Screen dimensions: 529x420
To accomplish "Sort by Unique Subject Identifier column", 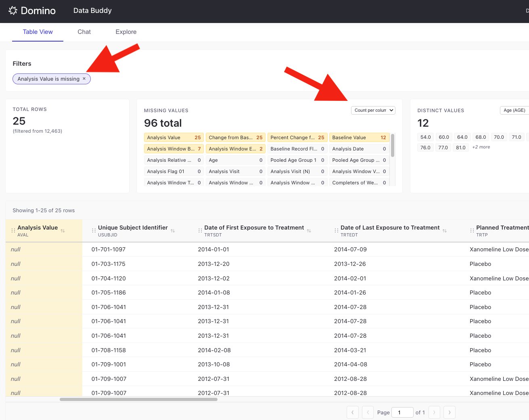I will click(x=173, y=231).
